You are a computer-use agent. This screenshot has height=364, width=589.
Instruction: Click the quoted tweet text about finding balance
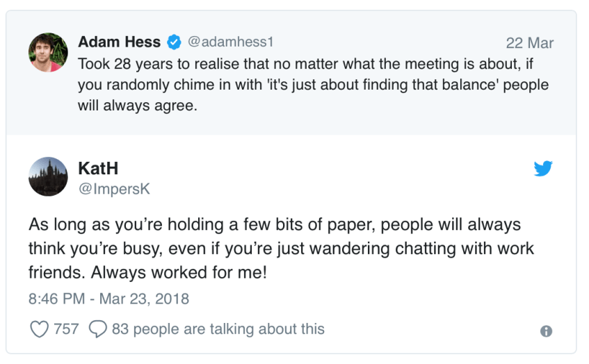[313, 85]
